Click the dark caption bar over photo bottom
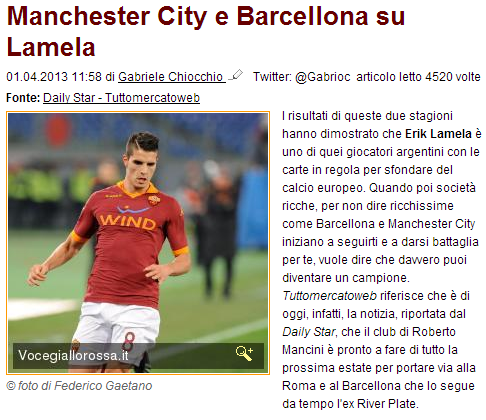This screenshot has width=486, height=420. point(138,356)
